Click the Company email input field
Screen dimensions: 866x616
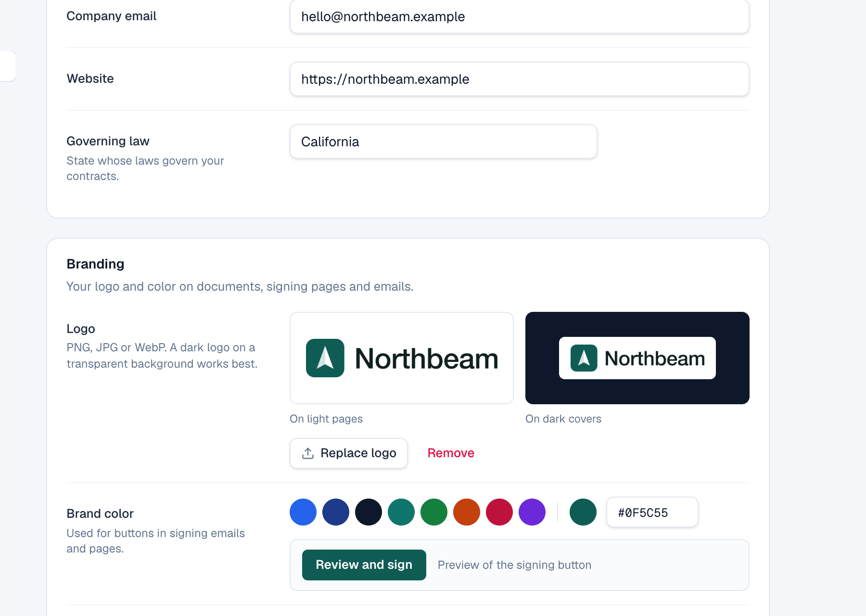click(520, 17)
